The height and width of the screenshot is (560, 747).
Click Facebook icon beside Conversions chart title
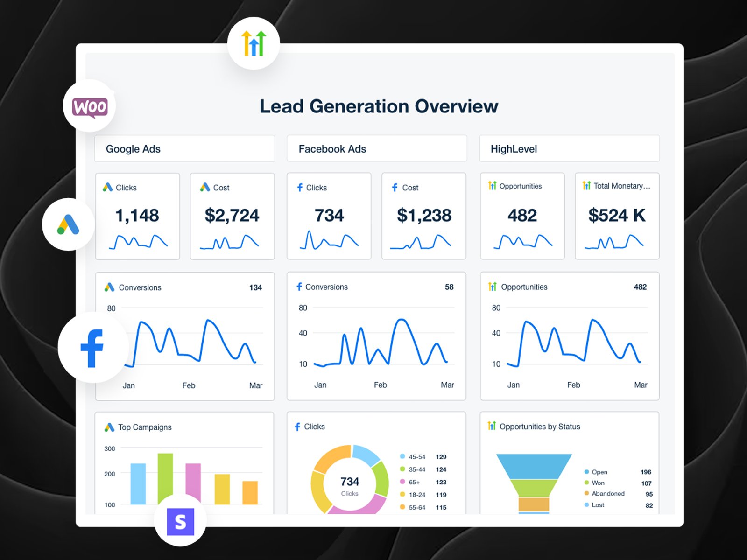click(299, 287)
